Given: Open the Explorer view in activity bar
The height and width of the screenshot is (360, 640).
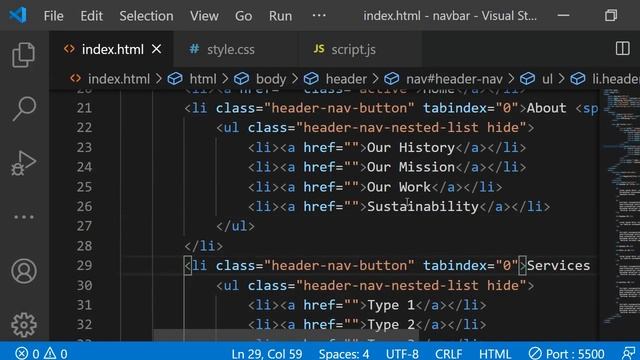Looking at the screenshot, I should (23, 55).
